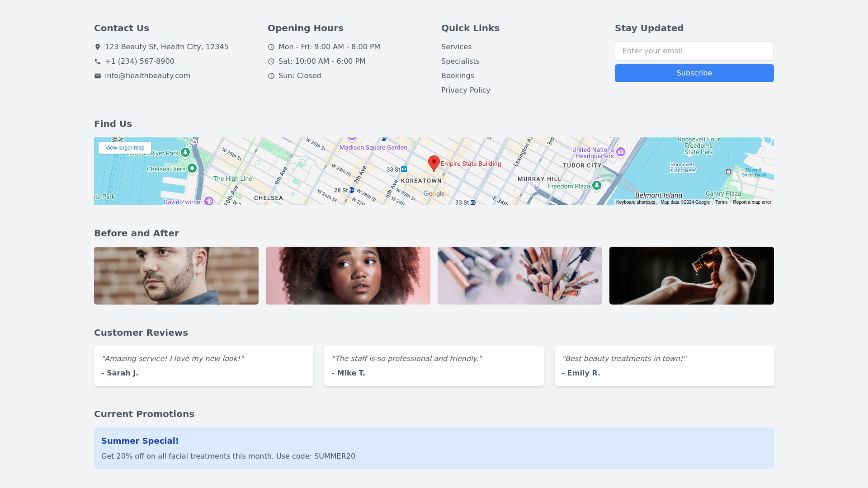
Task: Open the bearded man before-after photo
Action: point(176,276)
